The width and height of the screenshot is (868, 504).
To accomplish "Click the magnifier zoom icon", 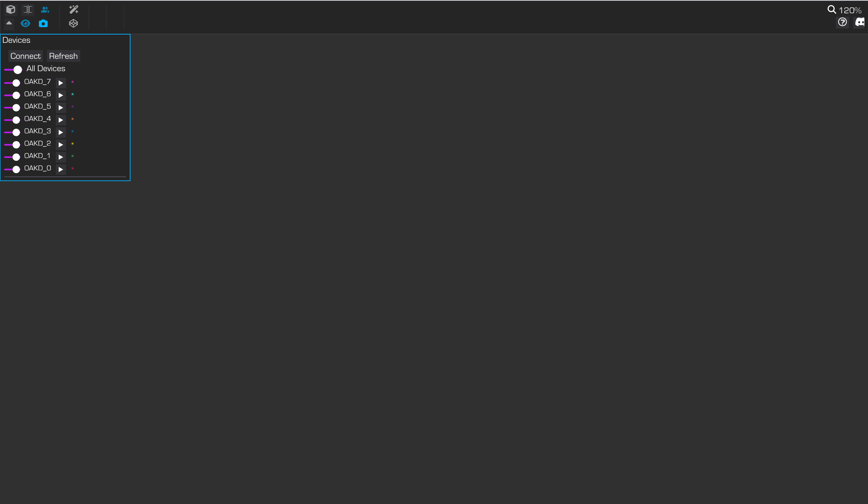I will point(832,10).
